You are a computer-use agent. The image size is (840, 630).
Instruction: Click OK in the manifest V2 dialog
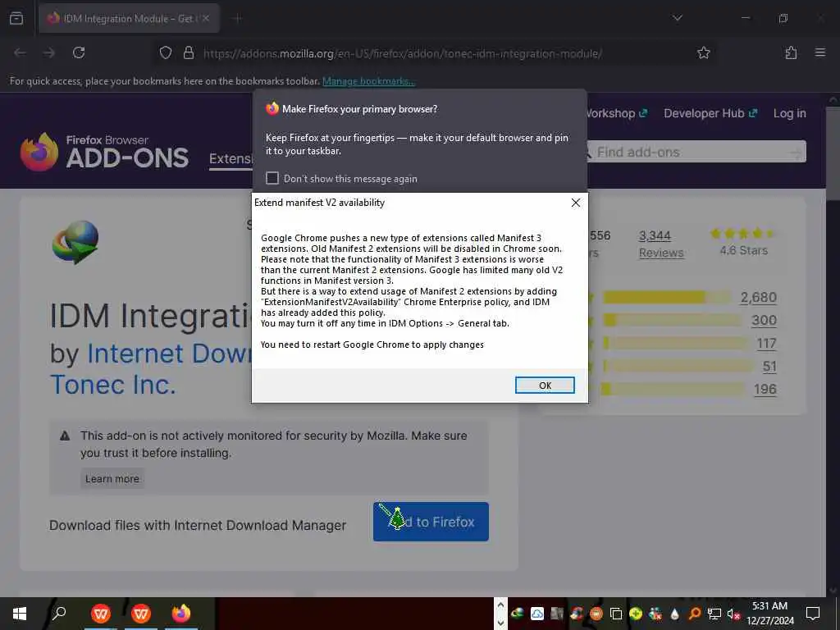(545, 386)
